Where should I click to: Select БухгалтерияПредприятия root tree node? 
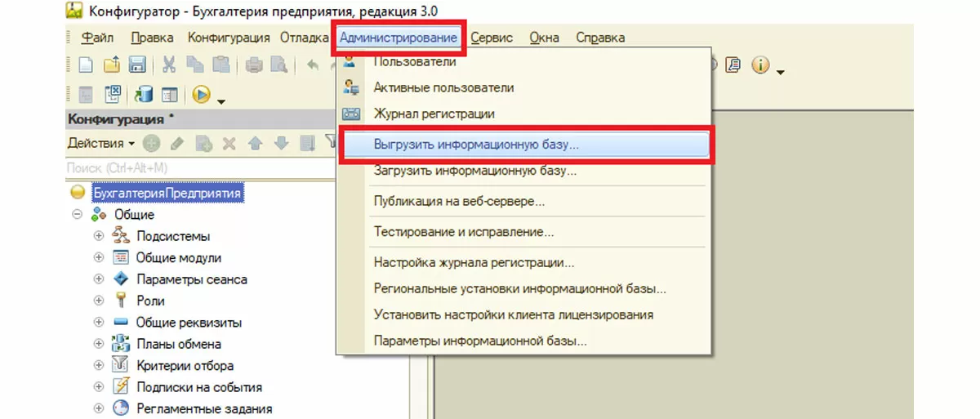[x=167, y=193]
